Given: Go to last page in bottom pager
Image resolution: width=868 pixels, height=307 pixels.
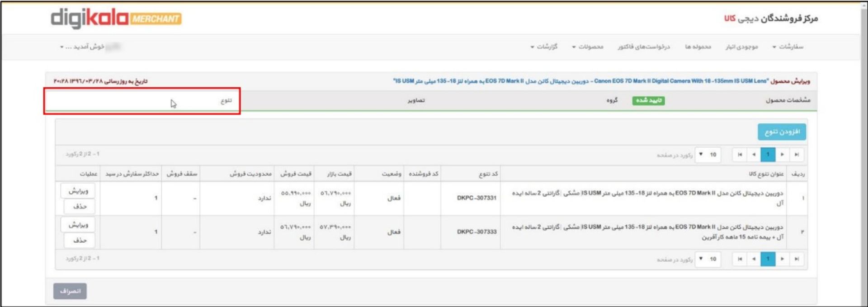Looking at the screenshot, I should pos(740,259).
